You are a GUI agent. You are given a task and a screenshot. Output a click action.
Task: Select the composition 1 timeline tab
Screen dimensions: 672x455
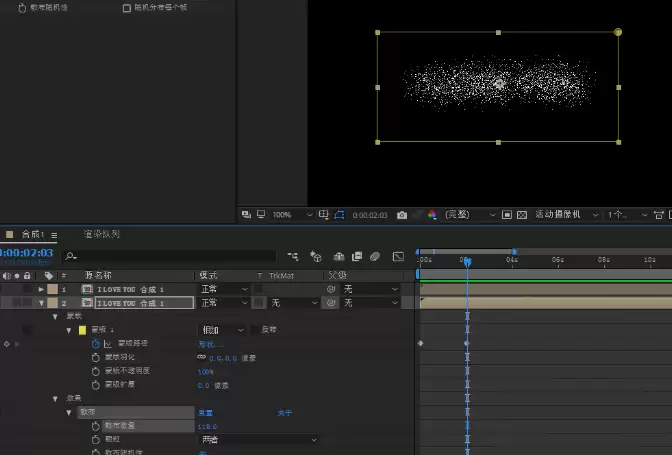33,234
